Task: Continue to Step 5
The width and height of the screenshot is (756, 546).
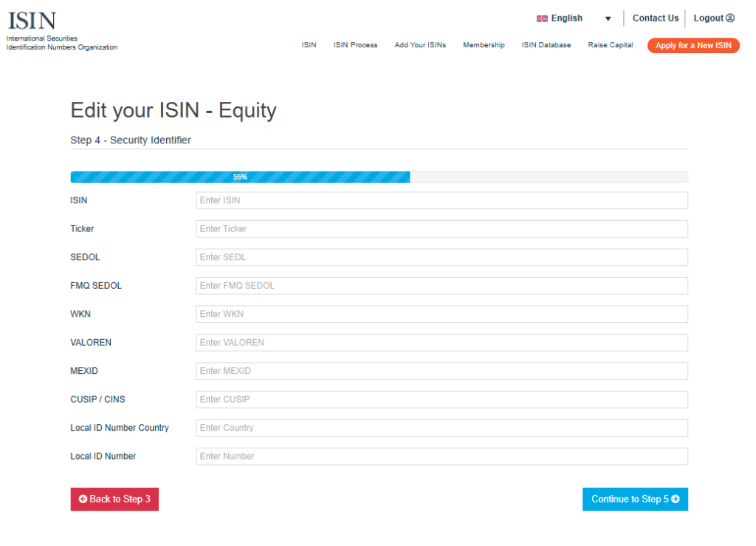Action: coord(635,499)
